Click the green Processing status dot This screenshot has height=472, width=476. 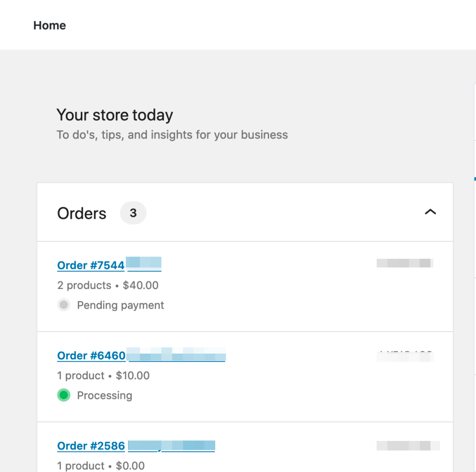pyautogui.click(x=64, y=395)
